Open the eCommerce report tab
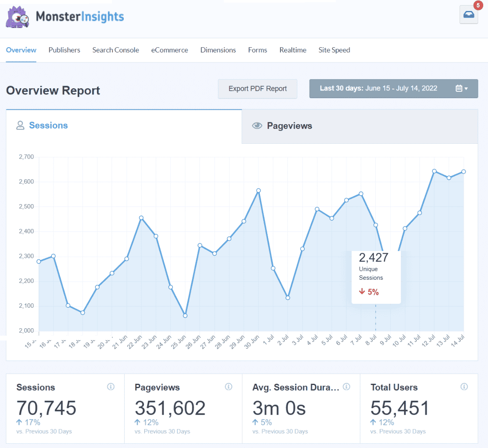The image size is (488, 448). [170, 50]
